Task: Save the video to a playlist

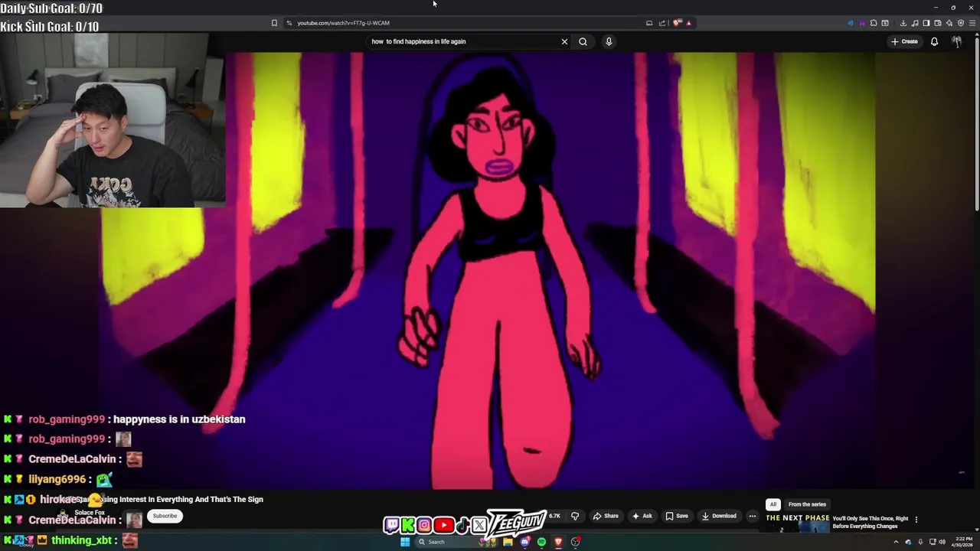Action: click(676, 516)
